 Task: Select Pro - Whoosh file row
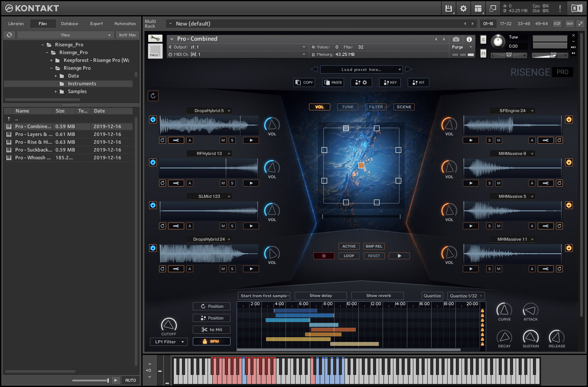(x=69, y=158)
